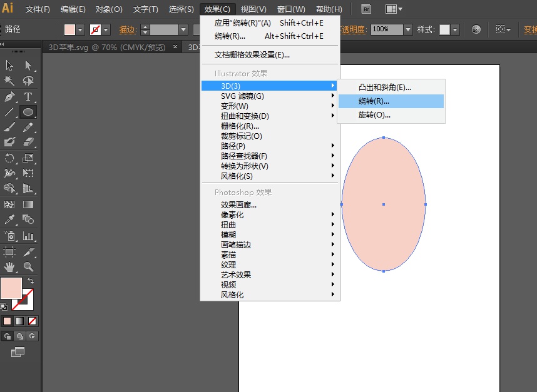Pick the Eyedropper tool
537x392 pixels.
(9, 220)
